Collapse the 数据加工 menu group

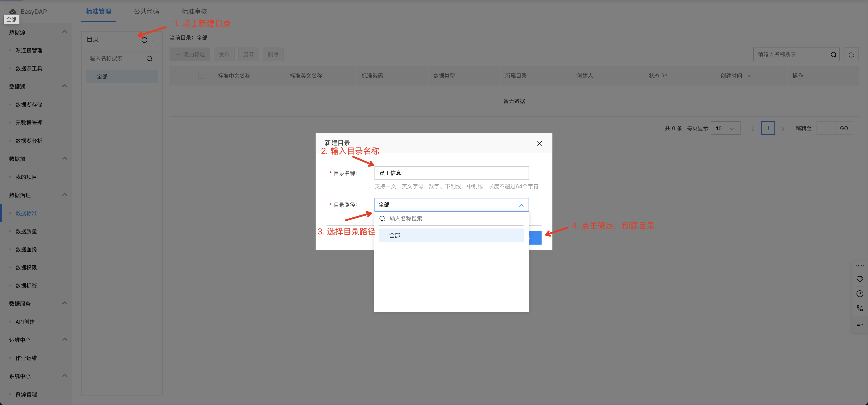[65, 158]
